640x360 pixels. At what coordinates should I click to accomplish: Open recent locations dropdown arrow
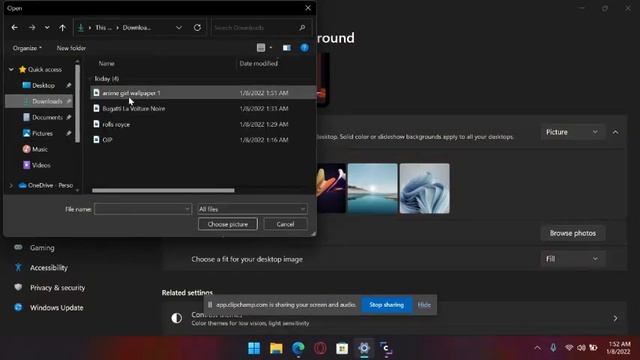pos(47,27)
